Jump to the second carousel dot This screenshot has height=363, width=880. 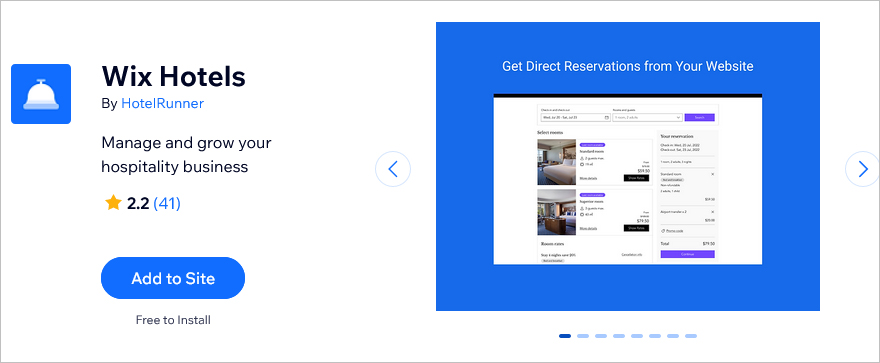(583, 336)
